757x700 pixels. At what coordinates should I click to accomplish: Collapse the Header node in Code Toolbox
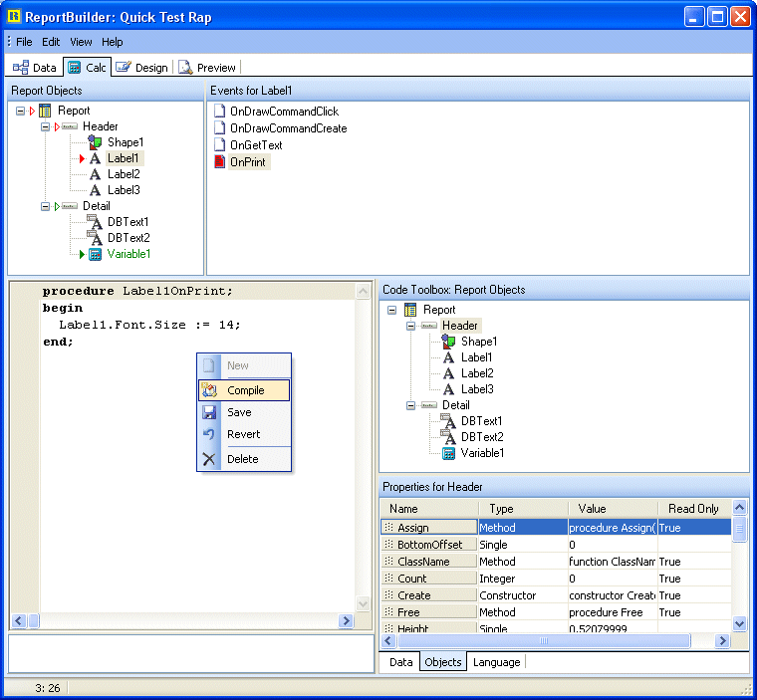(410, 326)
